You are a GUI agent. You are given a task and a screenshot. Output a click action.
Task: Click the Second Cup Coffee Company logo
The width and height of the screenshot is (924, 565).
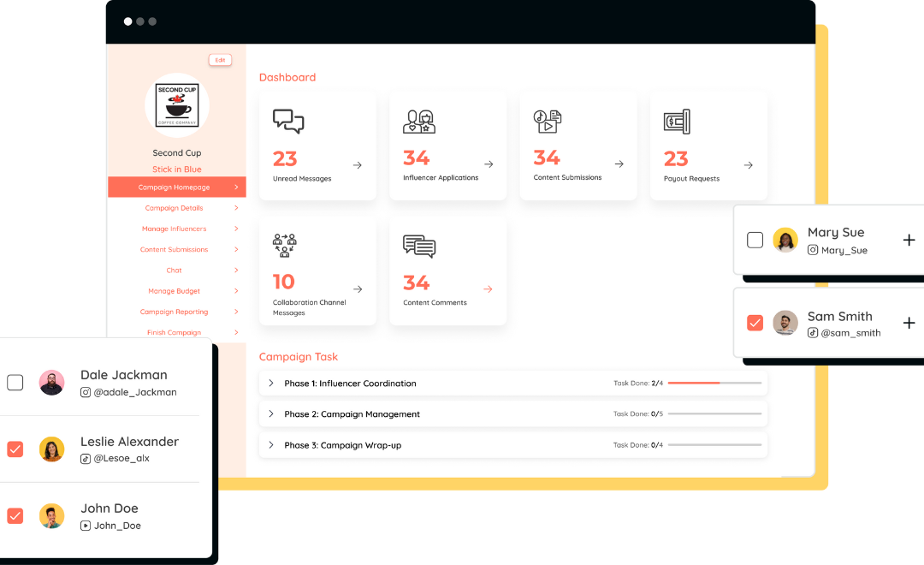(176, 104)
